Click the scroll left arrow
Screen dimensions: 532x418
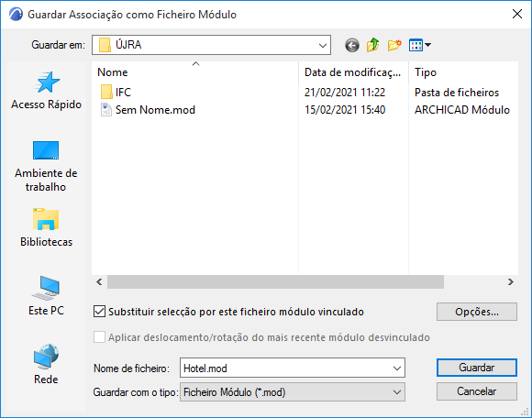click(99, 282)
